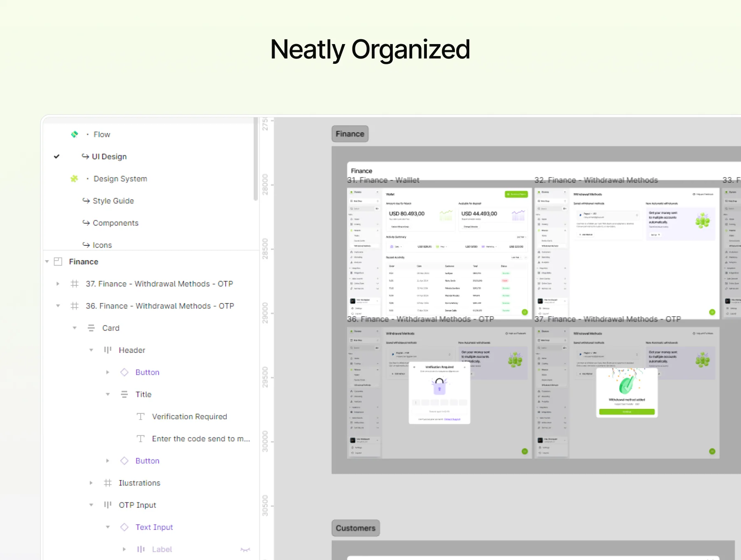The height and width of the screenshot is (560, 741).
Task: Select frame title '31. Finance - Walllet'
Action: (383, 180)
